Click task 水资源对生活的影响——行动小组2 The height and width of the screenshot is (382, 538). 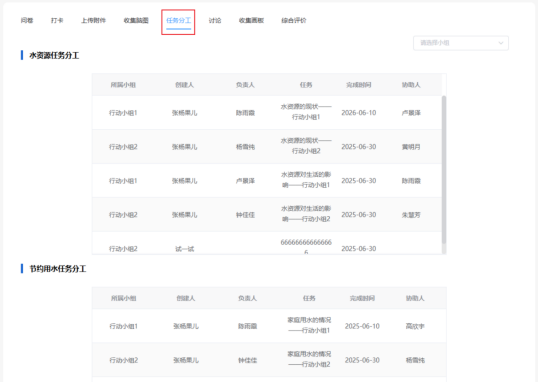coord(306,214)
